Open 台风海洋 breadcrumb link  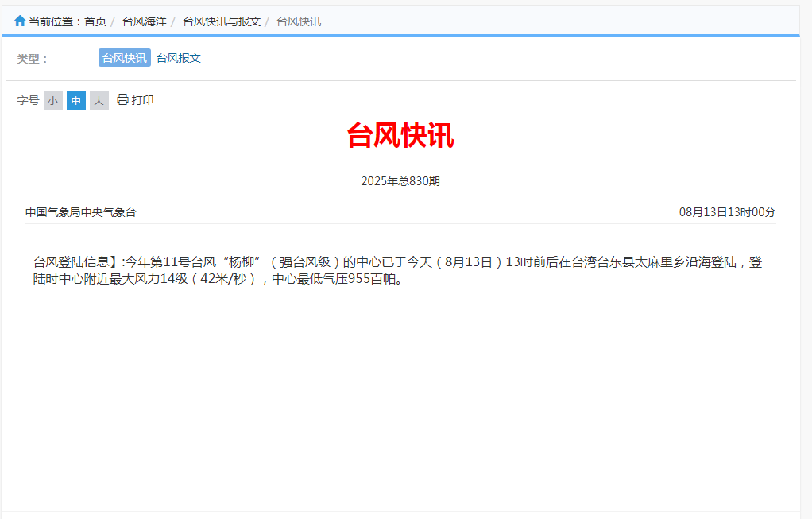point(144,21)
